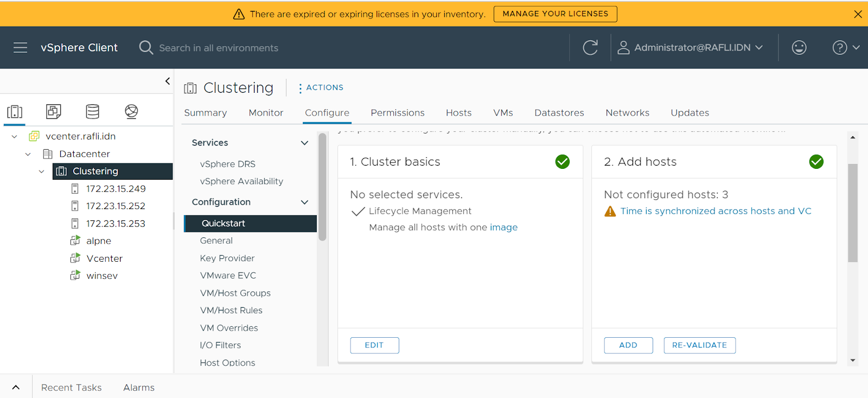Viewport: 868px width, 398px height.
Task: Open the Networks tab
Action: click(x=628, y=112)
